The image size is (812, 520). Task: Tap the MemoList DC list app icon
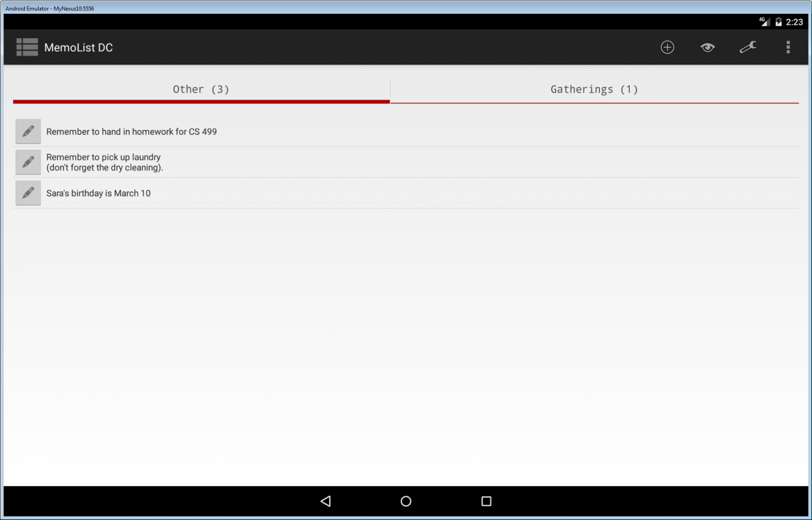tap(27, 47)
